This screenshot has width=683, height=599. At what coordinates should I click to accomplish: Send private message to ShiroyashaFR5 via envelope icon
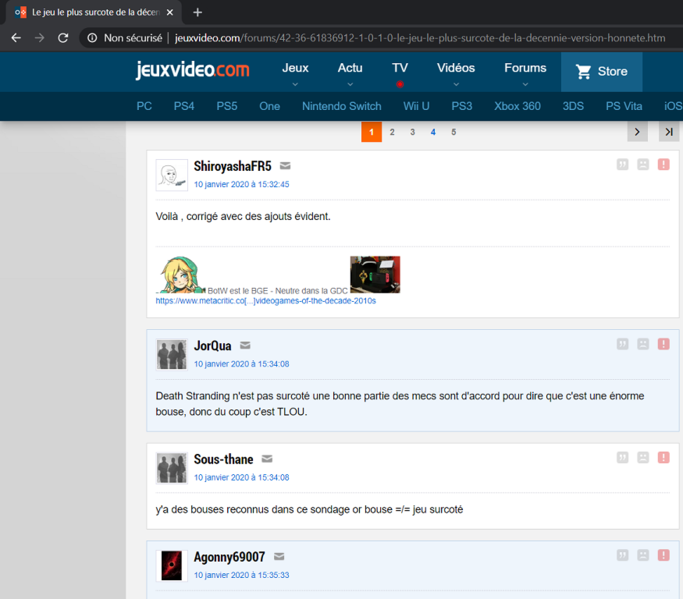(x=285, y=166)
